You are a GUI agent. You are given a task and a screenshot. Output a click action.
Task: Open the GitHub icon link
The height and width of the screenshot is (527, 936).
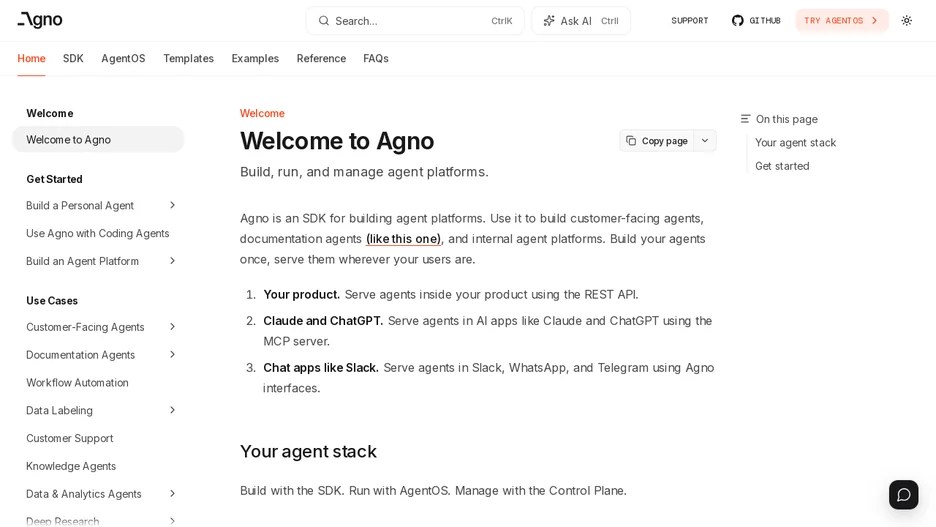[738, 20]
